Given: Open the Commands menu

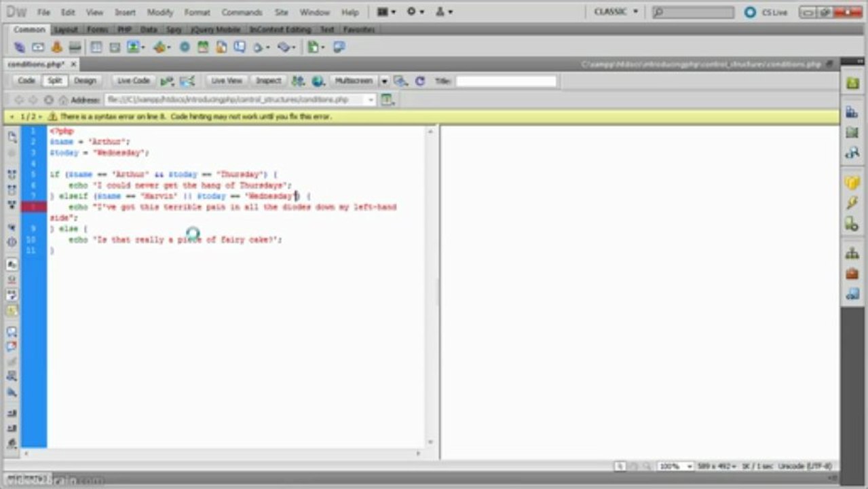Looking at the screenshot, I should (242, 12).
